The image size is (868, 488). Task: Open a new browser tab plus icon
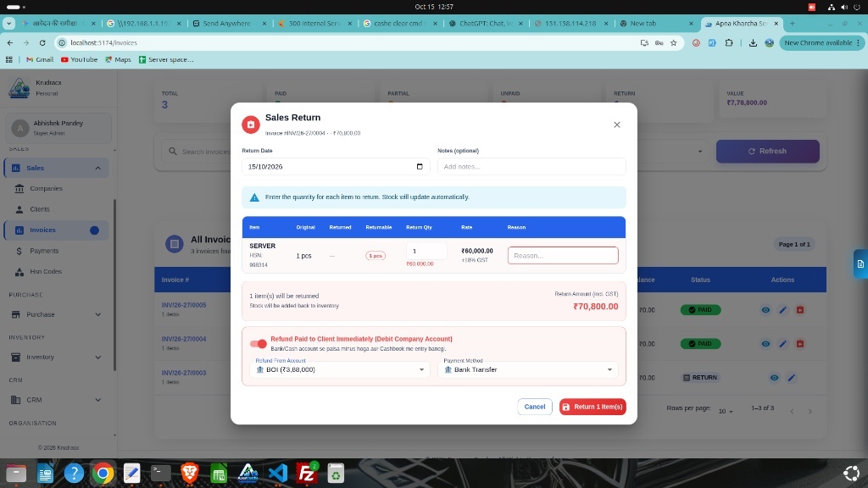(793, 24)
